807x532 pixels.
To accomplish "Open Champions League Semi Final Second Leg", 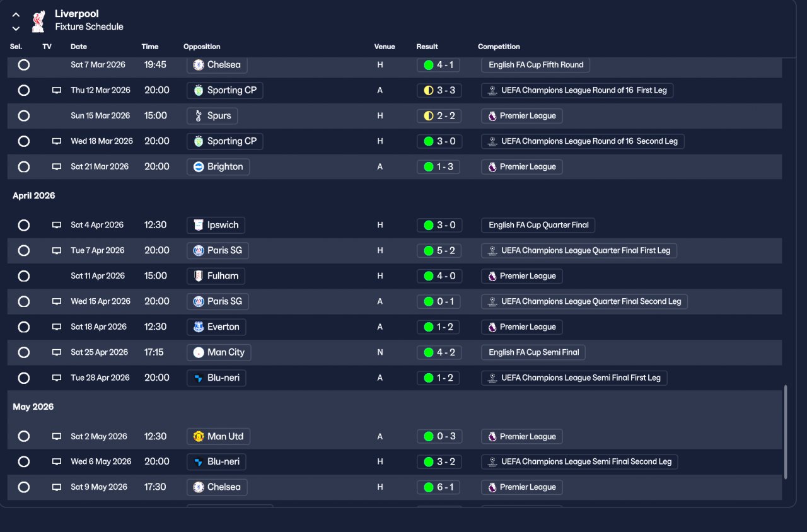I will 579,461.
